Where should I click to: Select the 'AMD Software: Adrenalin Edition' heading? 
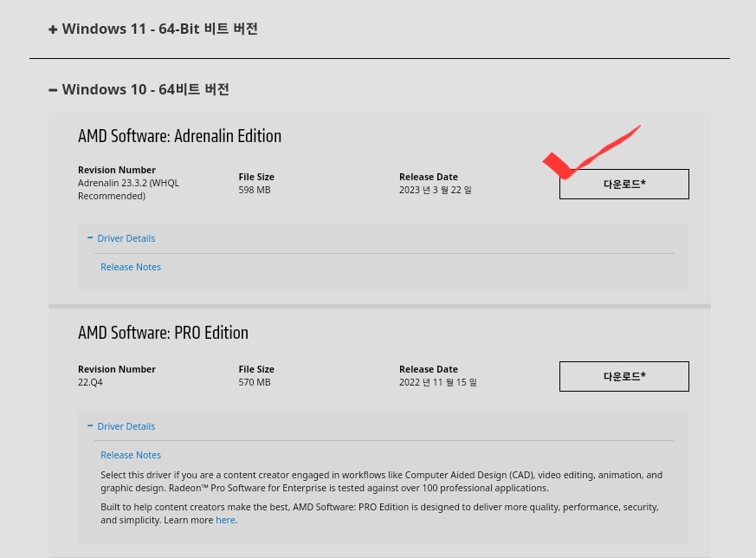pyautogui.click(x=179, y=136)
